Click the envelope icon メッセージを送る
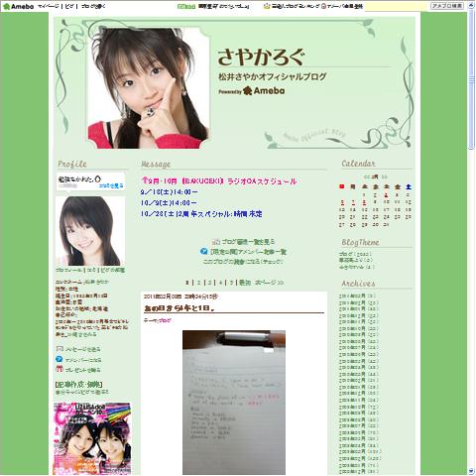Viewport: 476px width, 476px height. coord(59,349)
